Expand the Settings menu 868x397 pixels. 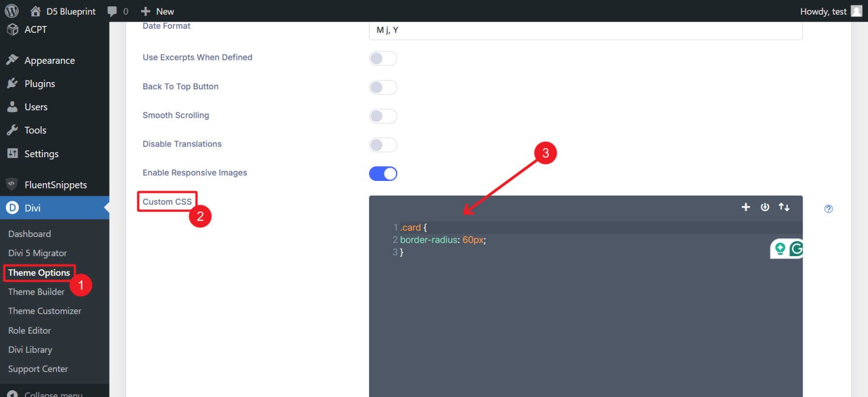42,153
